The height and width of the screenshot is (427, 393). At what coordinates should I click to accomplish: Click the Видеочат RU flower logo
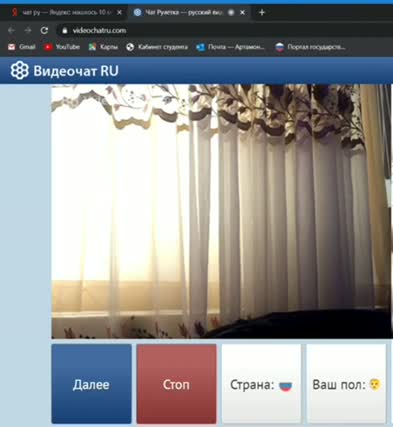coord(19,70)
